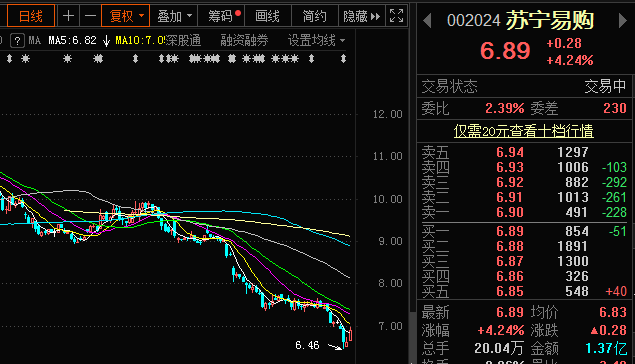635x364 pixels.
Task: Click 委比 value 2.39%
Action: 505,108
